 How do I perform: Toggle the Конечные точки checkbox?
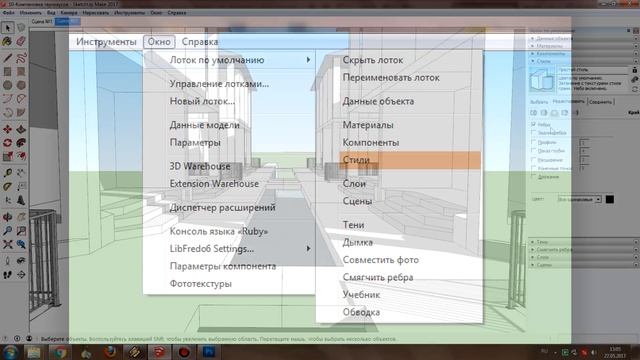click(533, 168)
